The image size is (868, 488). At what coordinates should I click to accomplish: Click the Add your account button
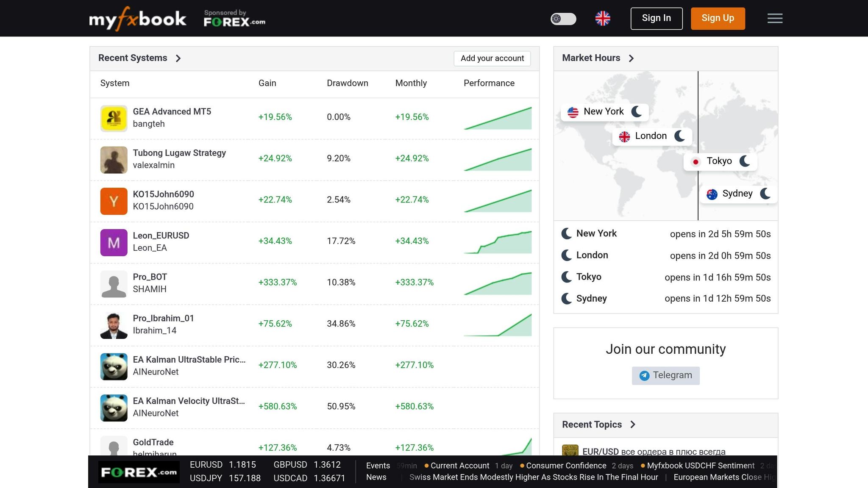click(492, 58)
